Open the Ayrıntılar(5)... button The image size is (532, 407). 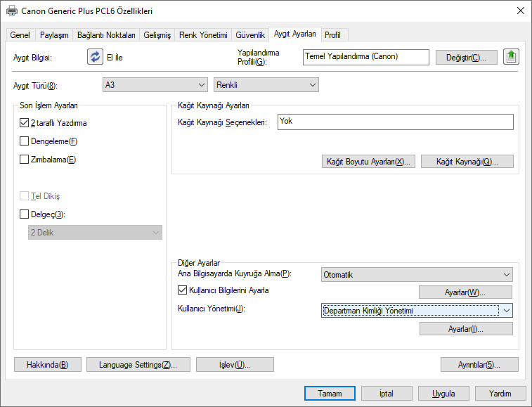click(x=479, y=365)
